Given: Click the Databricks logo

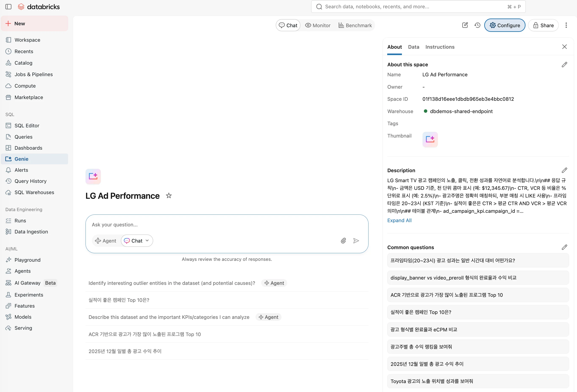Looking at the screenshot, I should click(39, 7).
